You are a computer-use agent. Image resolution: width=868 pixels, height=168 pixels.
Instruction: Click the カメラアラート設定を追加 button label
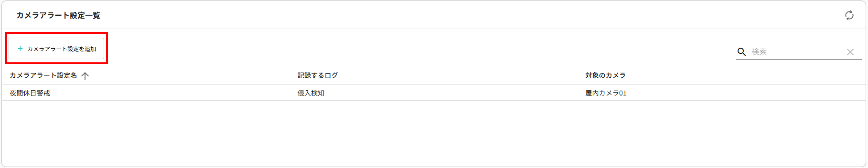62,49
